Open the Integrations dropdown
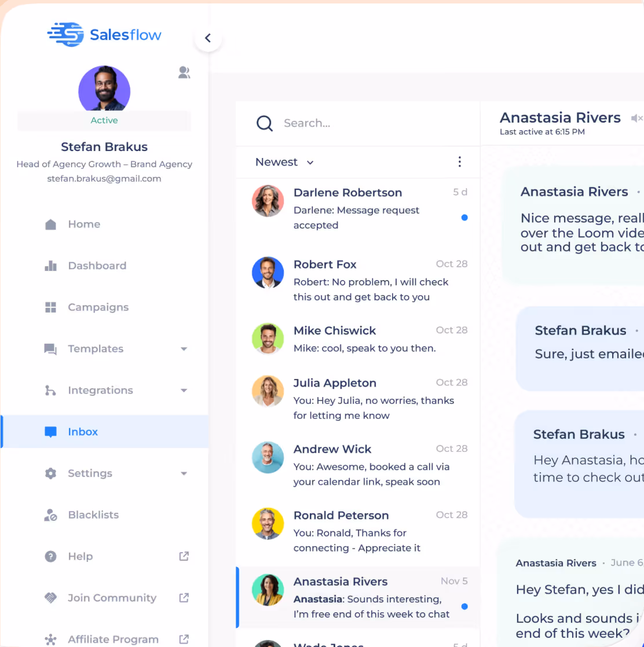644x647 pixels. point(184,390)
